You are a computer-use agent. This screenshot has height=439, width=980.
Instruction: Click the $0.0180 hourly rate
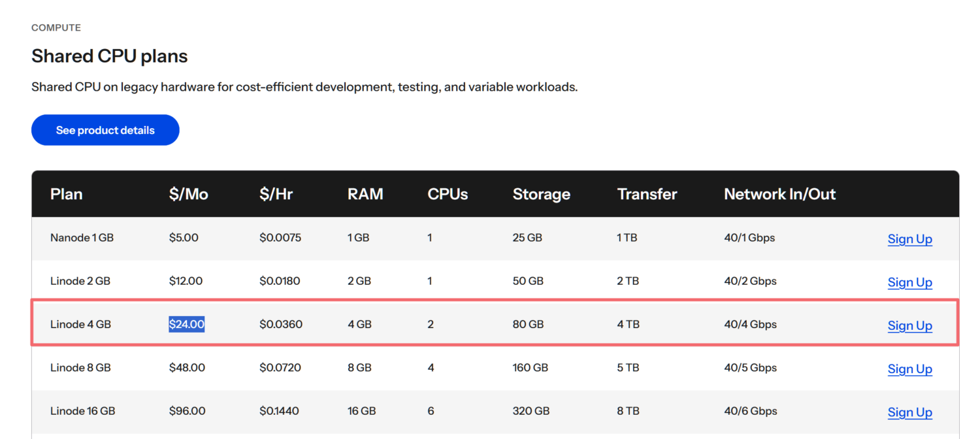280,281
